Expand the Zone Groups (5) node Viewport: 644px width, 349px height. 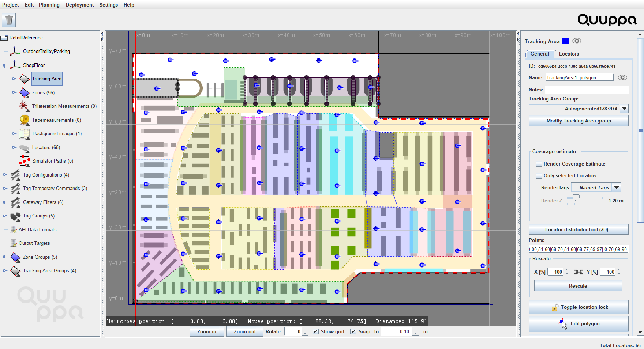tap(5, 257)
